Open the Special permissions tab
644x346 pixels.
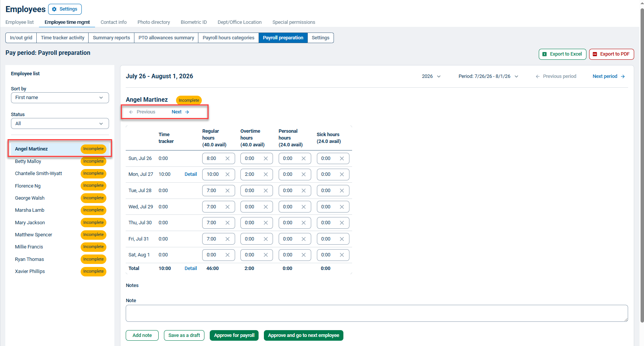click(294, 22)
